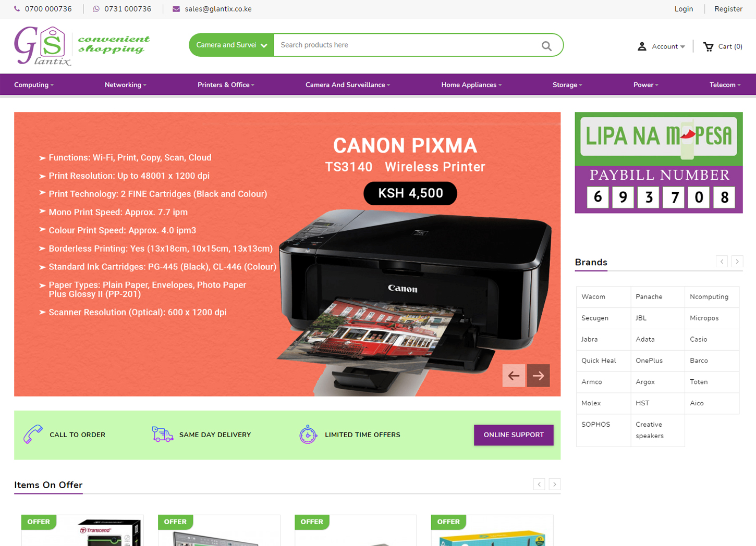Open the search category dropdown

[231, 45]
